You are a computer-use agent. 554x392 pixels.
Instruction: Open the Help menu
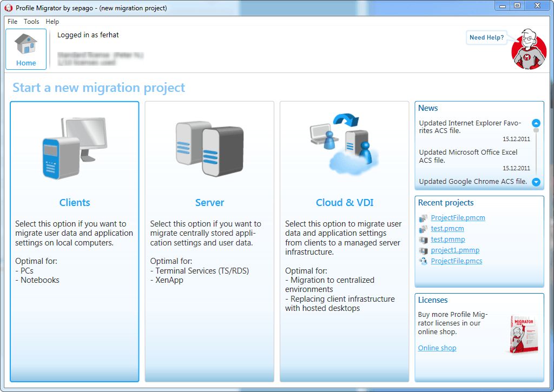(52, 22)
